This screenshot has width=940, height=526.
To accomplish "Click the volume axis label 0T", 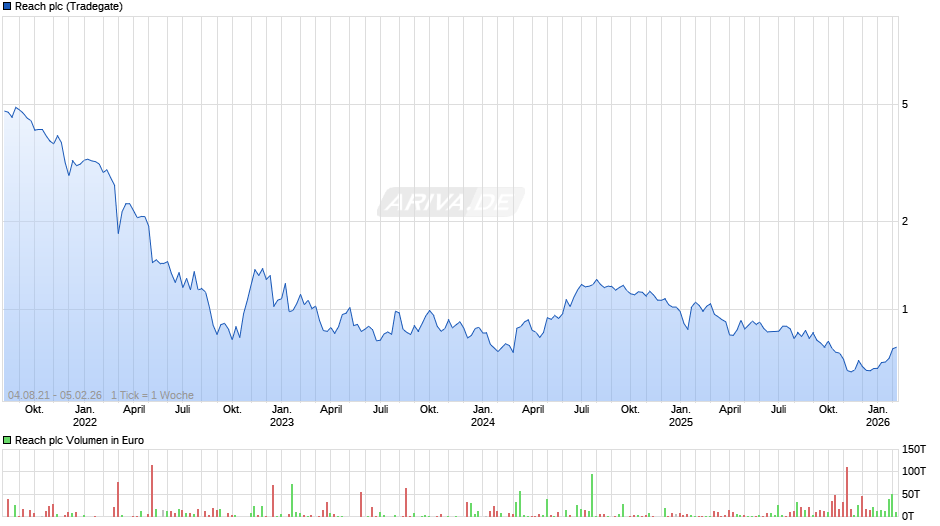I will [908, 516].
